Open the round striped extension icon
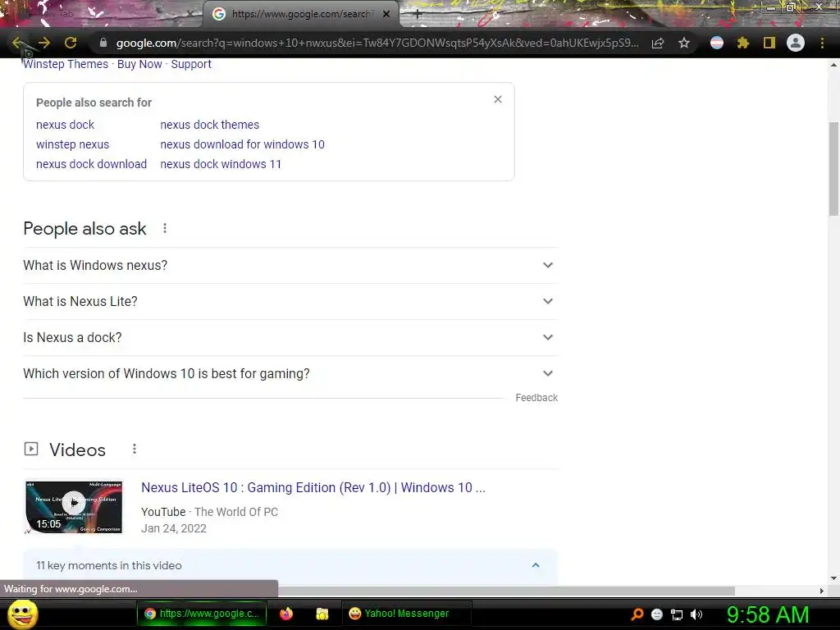Screen dimensions: 840x630 [717, 43]
